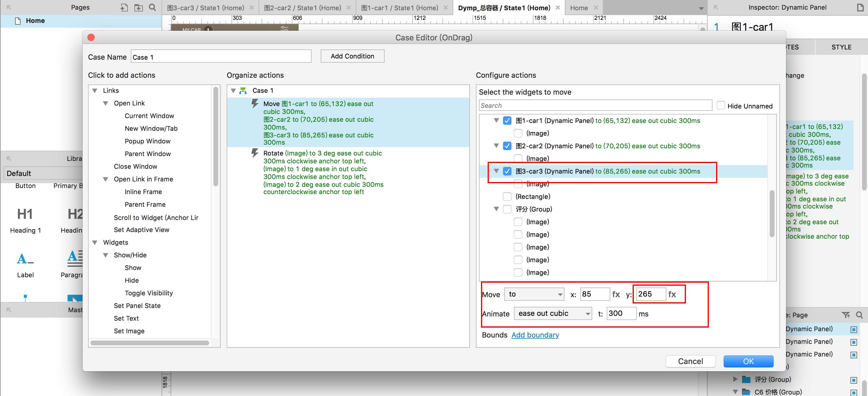
Task: Collapse the Show/Hide actions tree node
Action: click(105, 255)
